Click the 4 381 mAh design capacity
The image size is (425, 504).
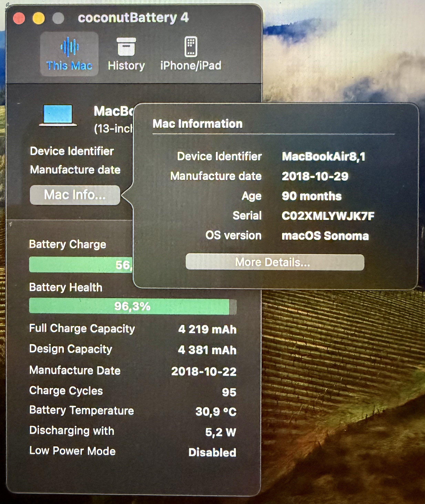coord(207,350)
